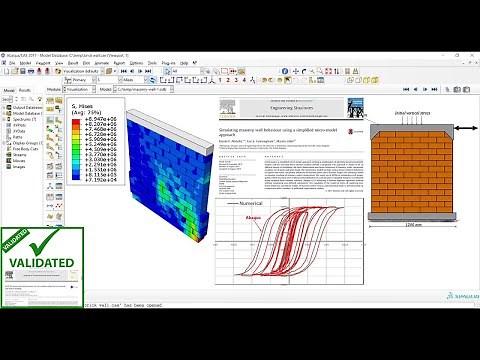Click the dark blue minimum legend color

click(x=76, y=178)
